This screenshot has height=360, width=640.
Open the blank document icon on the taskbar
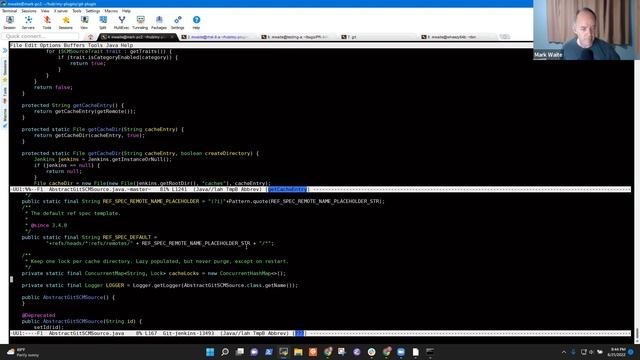pyautogui.click(x=416, y=352)
